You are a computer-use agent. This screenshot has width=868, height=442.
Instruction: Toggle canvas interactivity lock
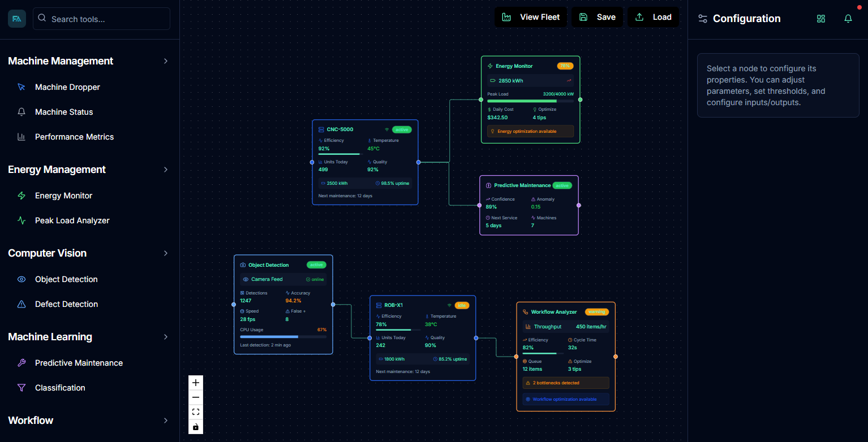(x=196, y=427)
